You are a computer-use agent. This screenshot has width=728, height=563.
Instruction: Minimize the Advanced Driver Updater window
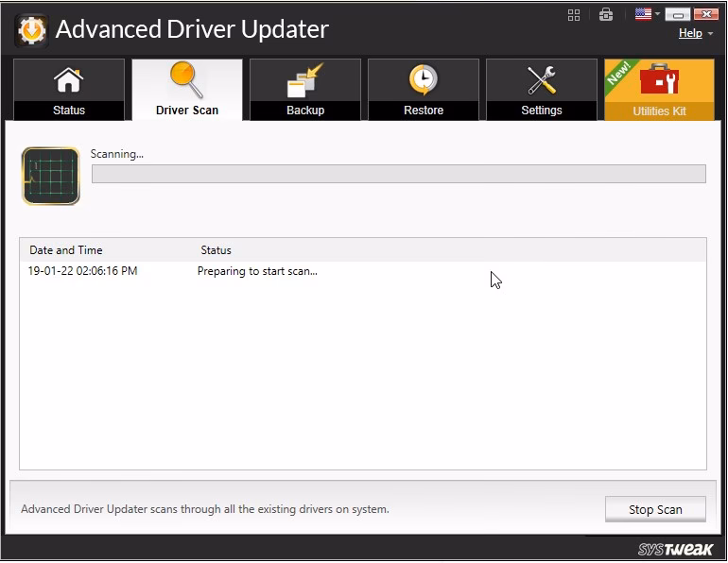678,14
